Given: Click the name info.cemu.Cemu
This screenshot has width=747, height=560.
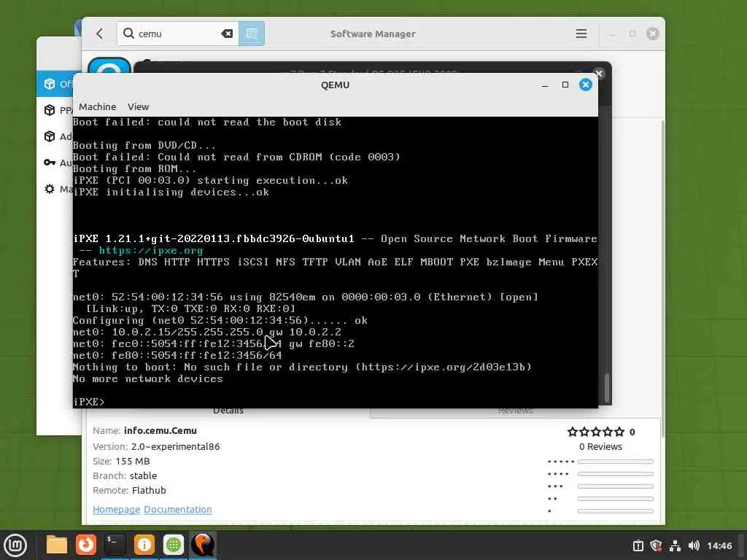Looking at the screenshot, I should point(160,430).
